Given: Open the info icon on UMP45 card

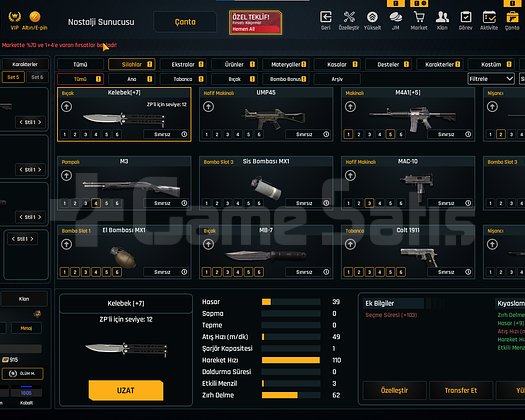Looking at the screenshot, I should [x=326, y=134].
